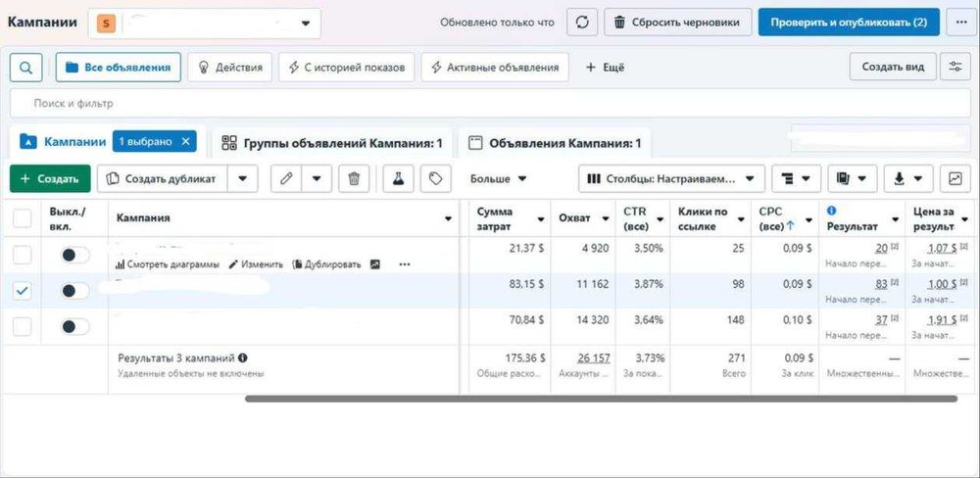This screenshot has width=980, height=478.
Task: Open the Клики по ссылке column dropdown
Action: (741, 218)
